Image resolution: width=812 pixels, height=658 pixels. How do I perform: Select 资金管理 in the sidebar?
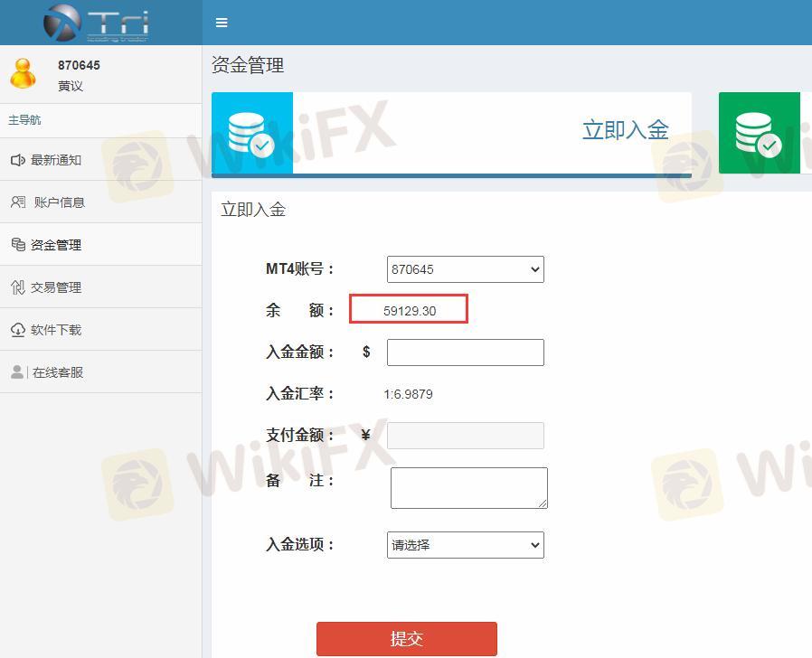coord(101,245)
